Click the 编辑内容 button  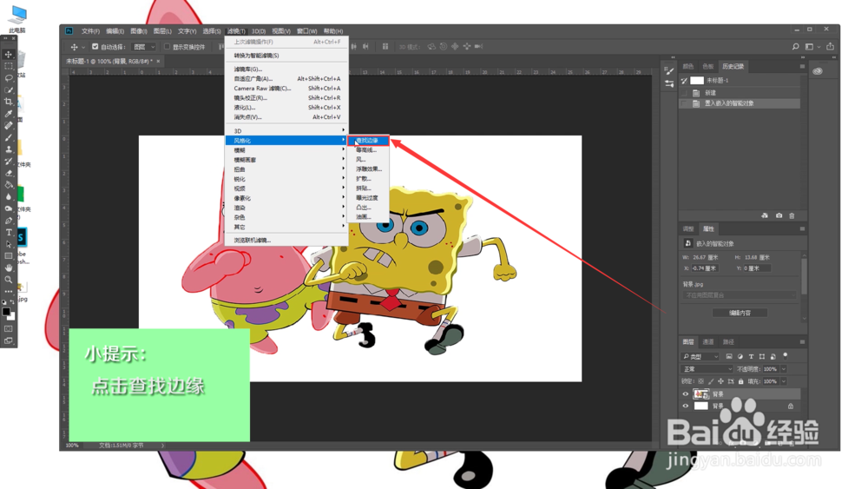click(740, 313)
